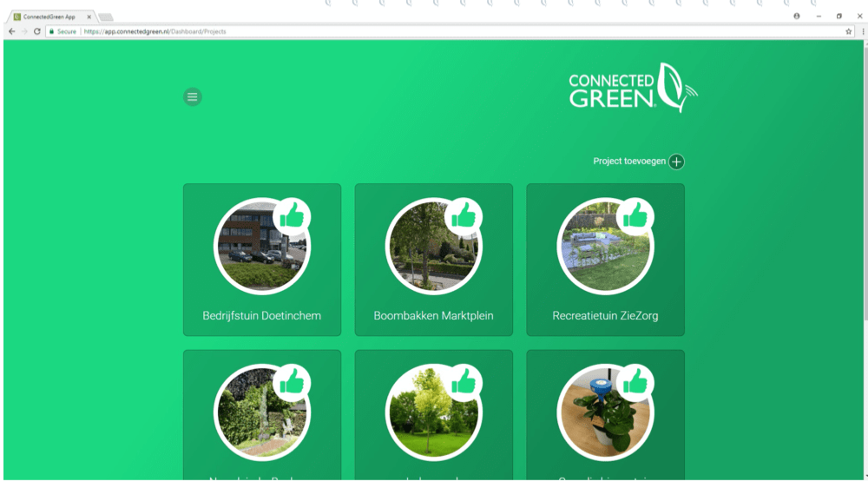
Task: Click the Recreatietuin ZieZorg title
Action: [605, 316]
